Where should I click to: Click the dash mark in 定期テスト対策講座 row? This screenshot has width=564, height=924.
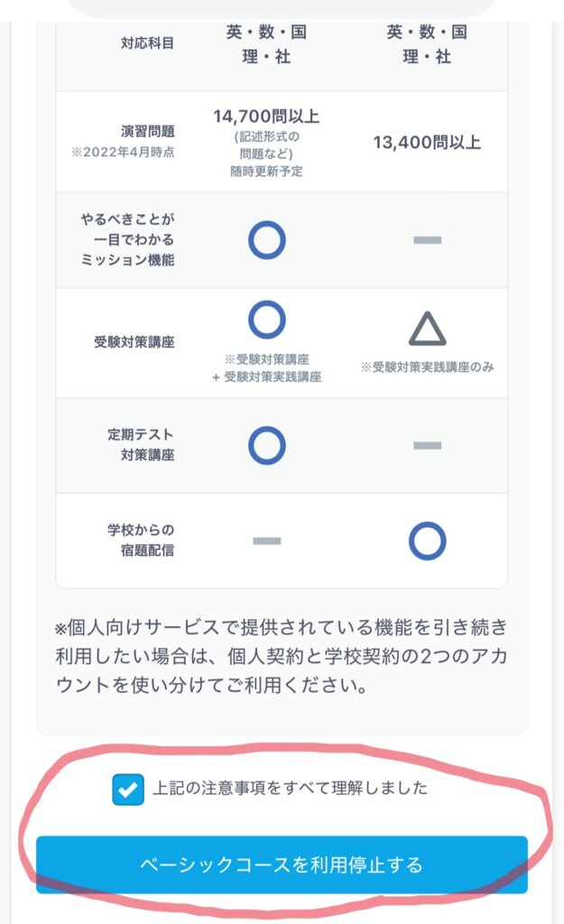tap(428, 443)
